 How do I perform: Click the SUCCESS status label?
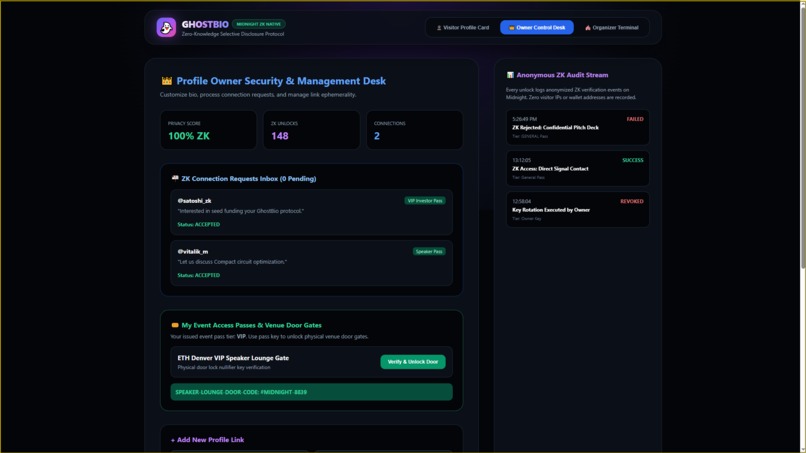(x=633, y=160)
